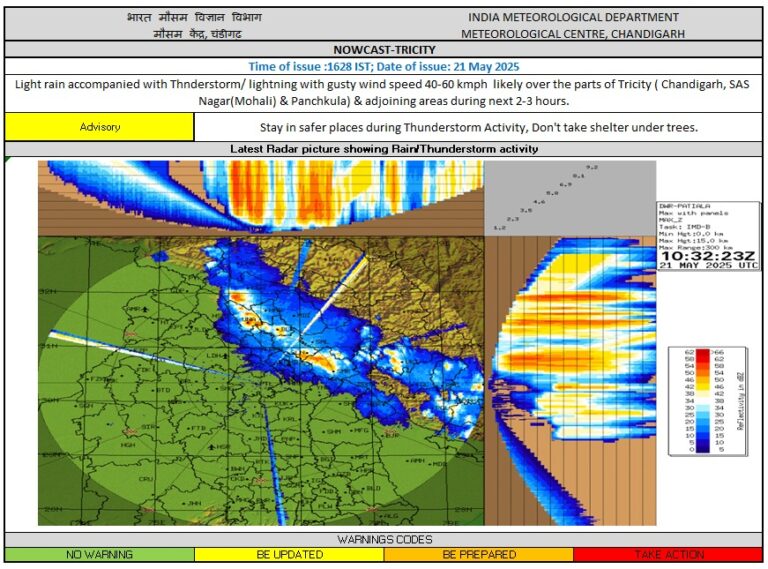
Task: Click the 9.2 height scale label
Action: coord(592,167)
